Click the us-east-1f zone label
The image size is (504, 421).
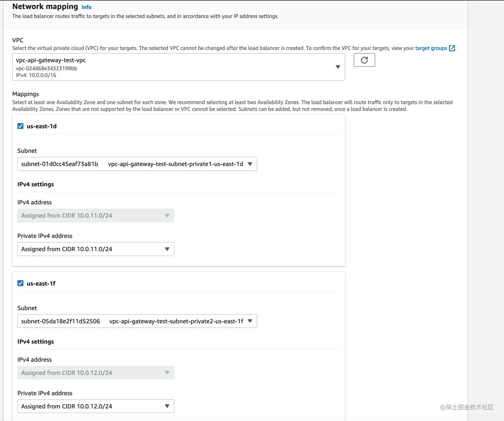pyautogui.click(x=41, y=284)
